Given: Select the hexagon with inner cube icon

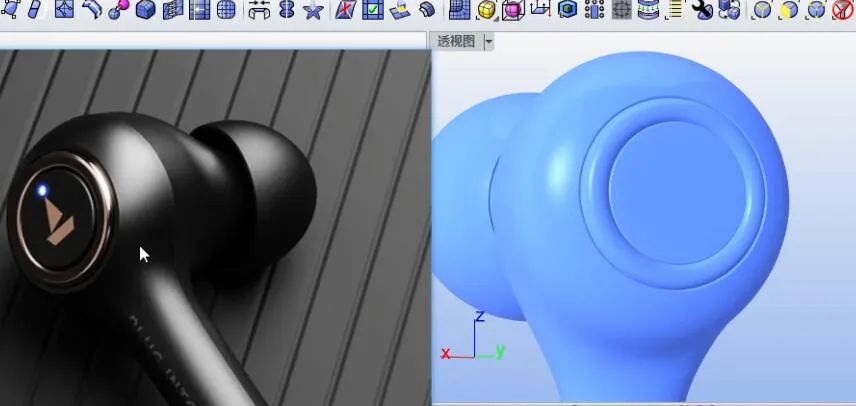Looking at the screenshot, I should pyautogui.click(x=568, y=9).
